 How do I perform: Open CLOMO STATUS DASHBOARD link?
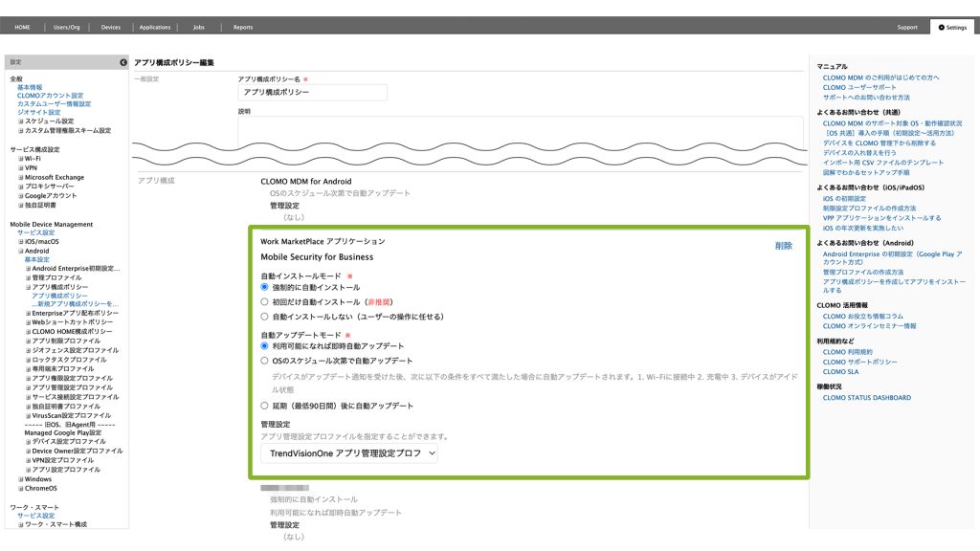point(866,398)
